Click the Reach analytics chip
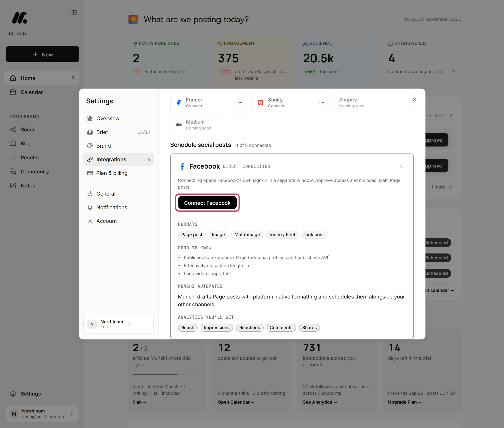 (x=188, y=328)
